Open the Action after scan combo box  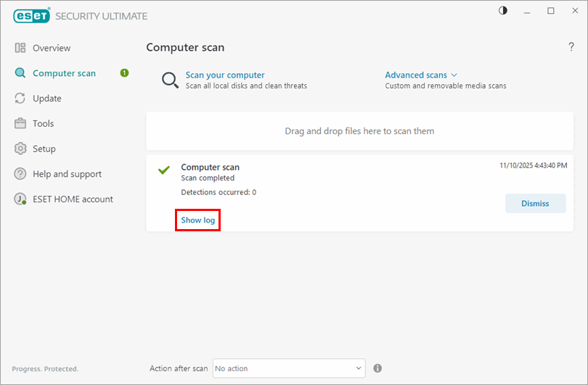pyautogui.click(x=288, y=368)
